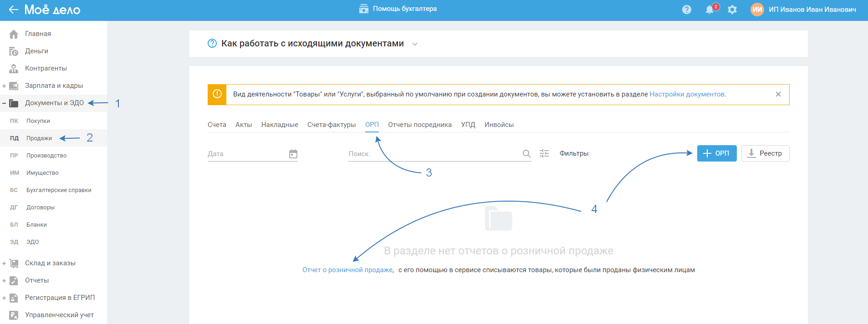The image size is (868, 324).
Task: Open Деньги section
Action: tap(36, 51)
